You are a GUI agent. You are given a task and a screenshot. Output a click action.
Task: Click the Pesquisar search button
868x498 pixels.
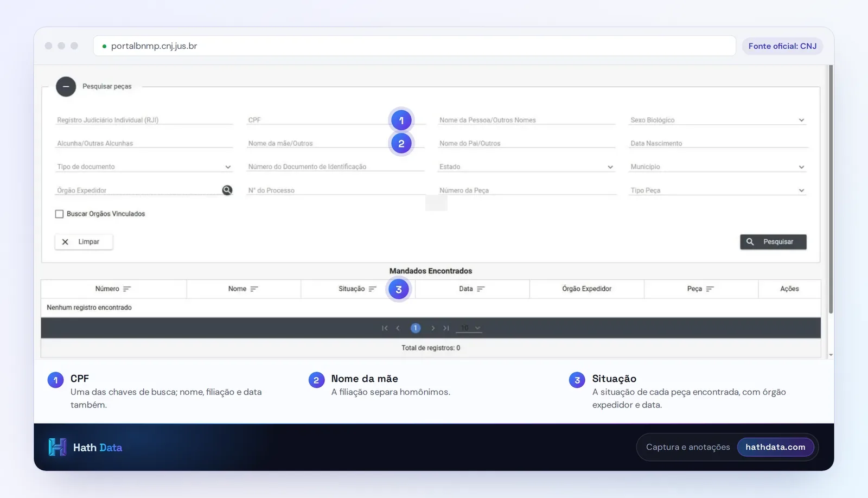pos(773,242)
